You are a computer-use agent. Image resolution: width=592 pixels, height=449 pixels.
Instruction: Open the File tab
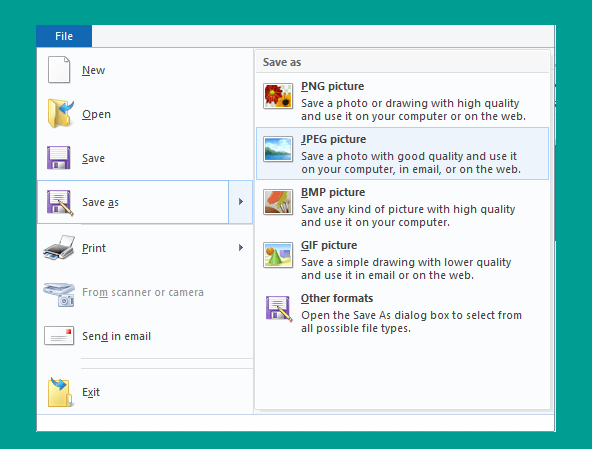(64, 36)
